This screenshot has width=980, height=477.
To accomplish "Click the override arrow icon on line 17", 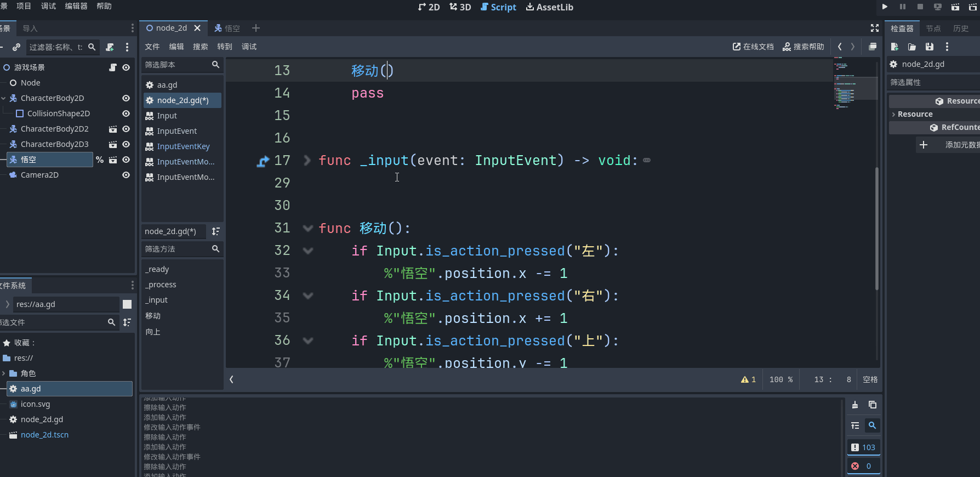I will tap(263, 161).
